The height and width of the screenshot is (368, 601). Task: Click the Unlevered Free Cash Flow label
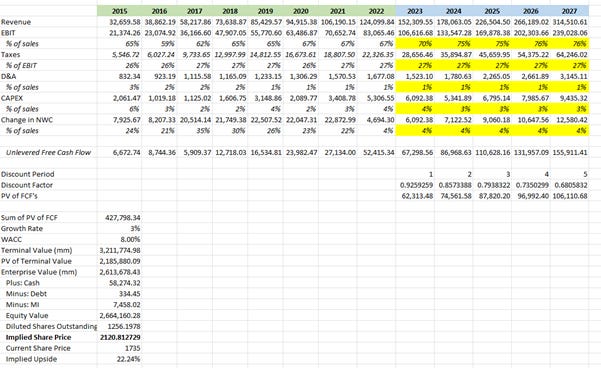tap(48, 153)
